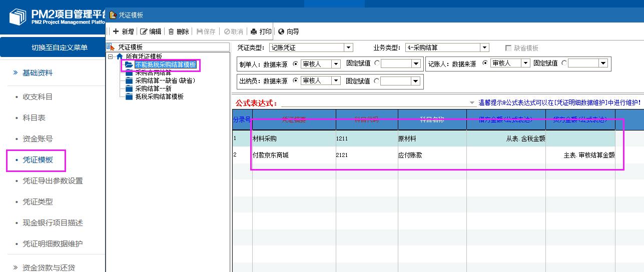Viewport: 644px width, 272px height.
Task: Click the 公式表达式 input field
Action: (375, 102)
